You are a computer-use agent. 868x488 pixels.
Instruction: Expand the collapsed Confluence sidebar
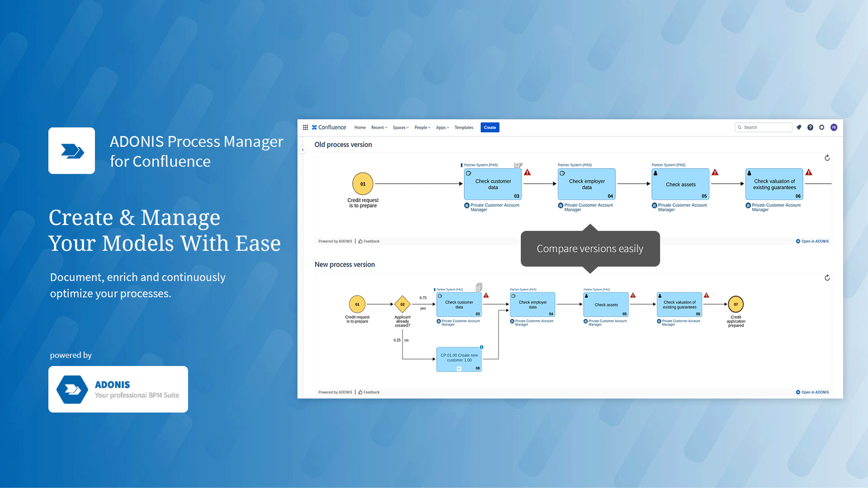click(x=303, y=150)
